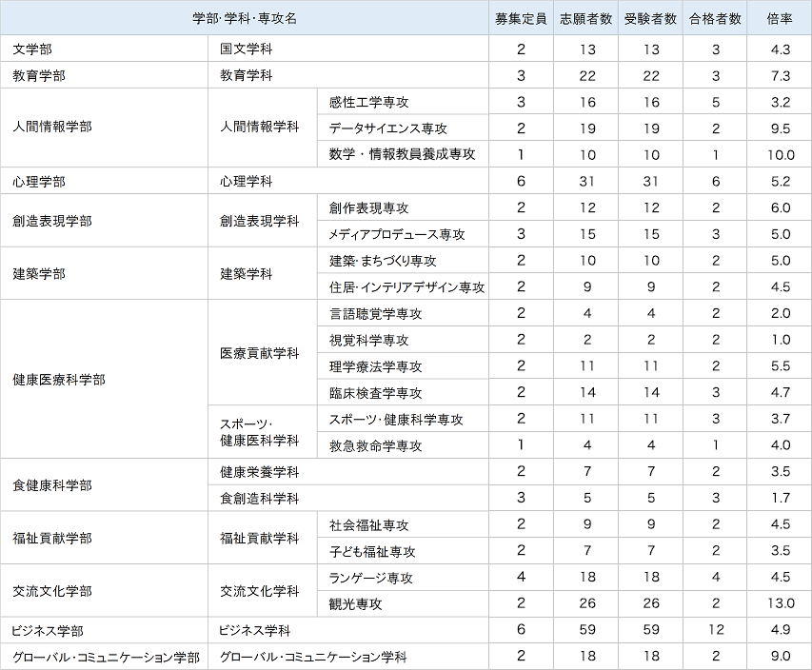The image size is (812, 670).
Task: Click the 募集定員 column header
Action: [x=521, y=17]
